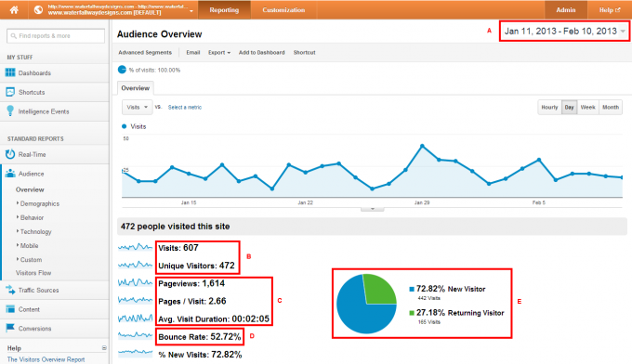Click the Pageviews sparkline thumbnail
Screen dimensions: 632x364
(135, 282)
